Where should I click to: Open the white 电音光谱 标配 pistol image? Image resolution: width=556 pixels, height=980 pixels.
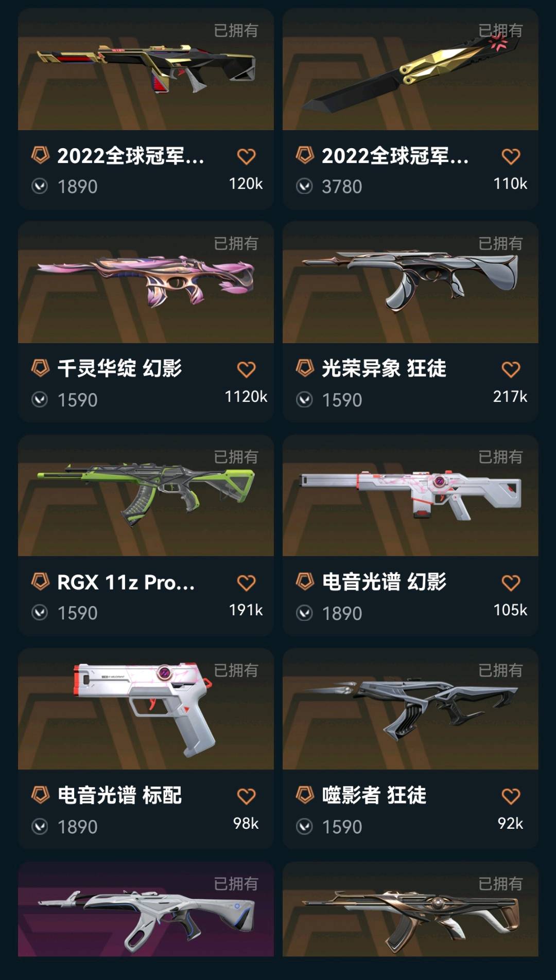[146, 709]
